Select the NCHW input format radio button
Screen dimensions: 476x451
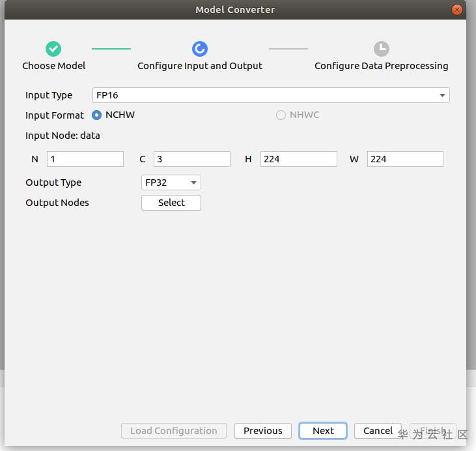96,115
